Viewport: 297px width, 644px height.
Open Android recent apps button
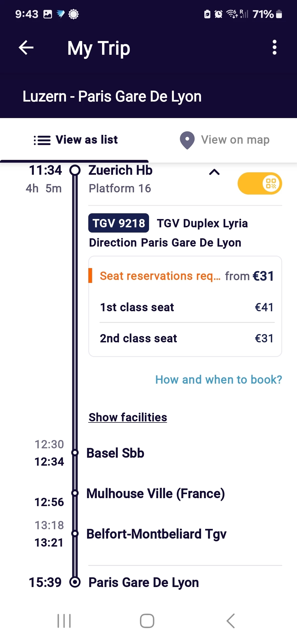coord(64,621)
